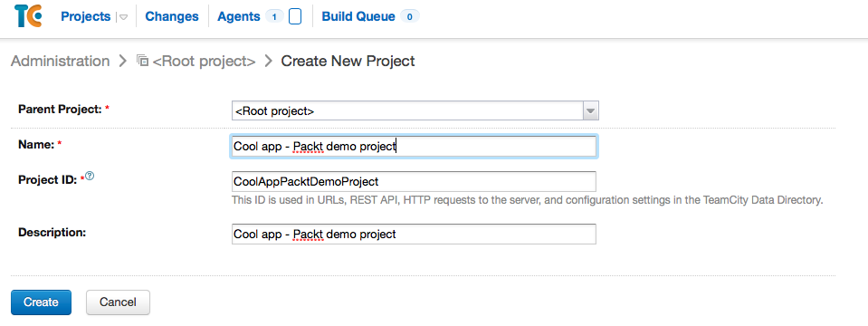Screen dimensions: 868x326
Task: Expand the Projects dropdown arrow
Action: 123,17
